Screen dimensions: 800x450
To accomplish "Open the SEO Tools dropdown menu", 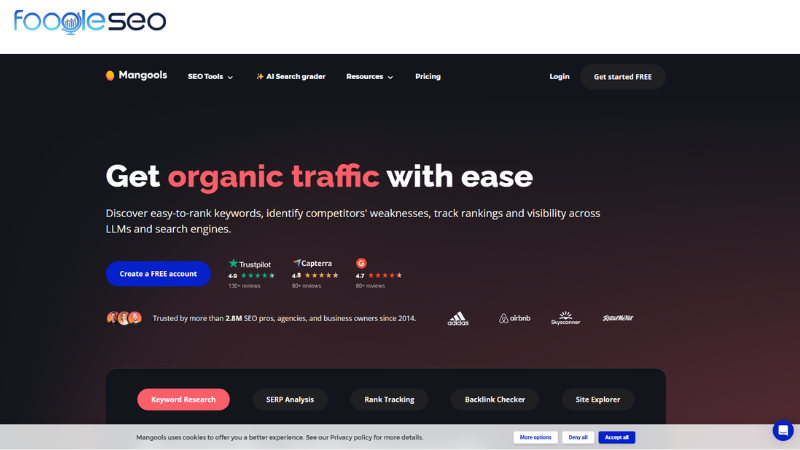I will pyautogui.click(x=210, y=77).
